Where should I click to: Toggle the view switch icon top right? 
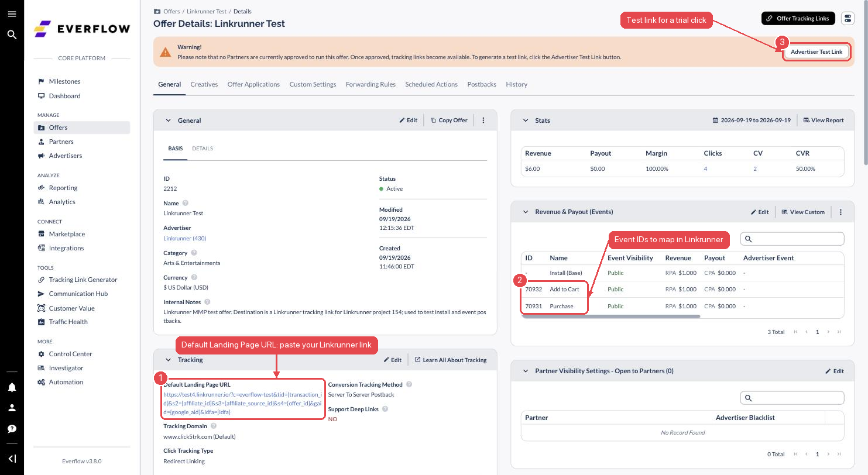point(847,18)
